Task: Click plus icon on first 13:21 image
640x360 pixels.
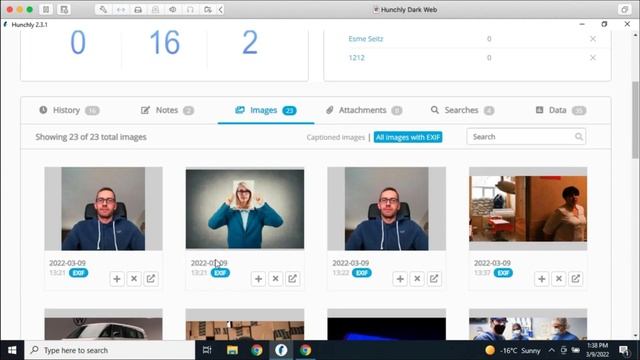Action: [117, 279]
